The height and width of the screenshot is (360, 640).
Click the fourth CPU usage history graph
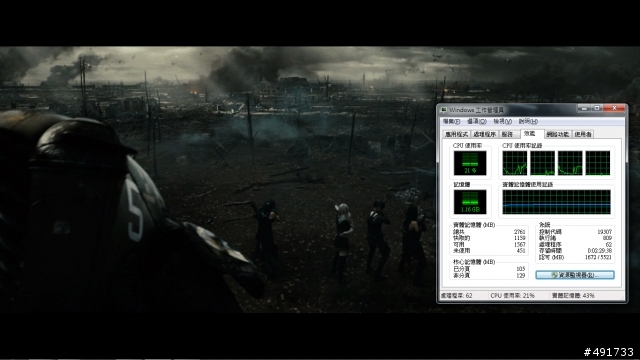[x=598, y=163]
